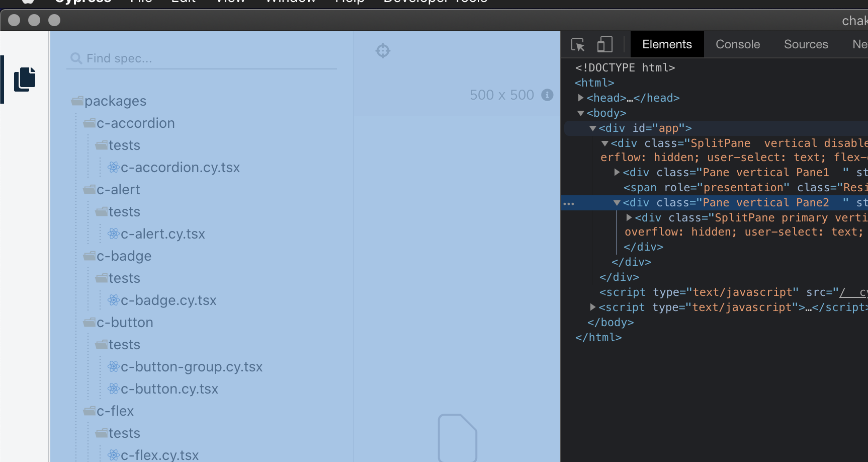
Task: Click the c-button folder icon
Action: [90, 323]
